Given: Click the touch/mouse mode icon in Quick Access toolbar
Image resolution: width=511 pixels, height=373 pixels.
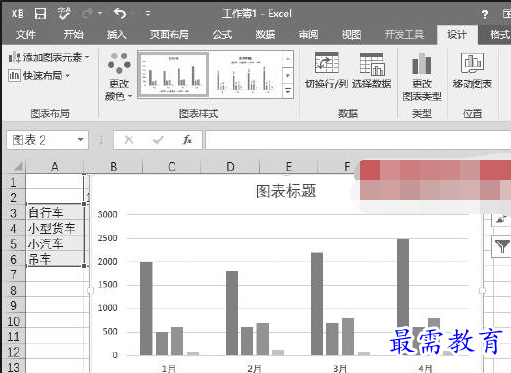Looking at the screenshot, I should (x=64, y=14).
